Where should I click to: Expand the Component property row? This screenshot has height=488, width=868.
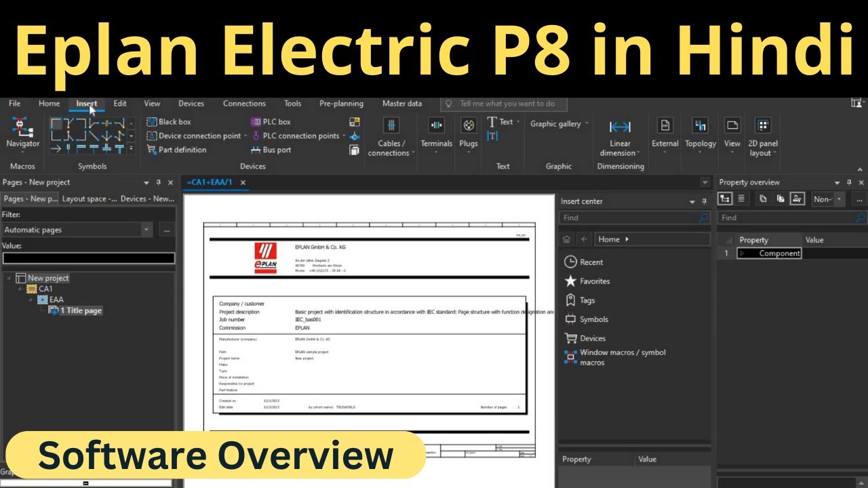click(742, 253)
